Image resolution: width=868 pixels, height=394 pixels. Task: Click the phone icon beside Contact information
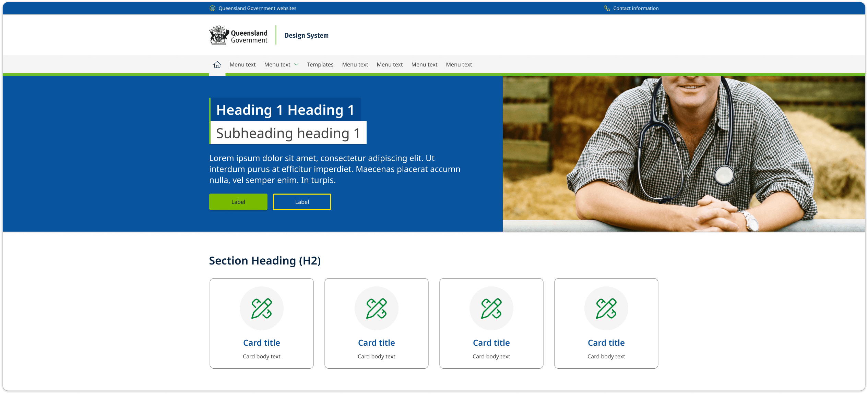pyautogui.click(x=607, y=8)
